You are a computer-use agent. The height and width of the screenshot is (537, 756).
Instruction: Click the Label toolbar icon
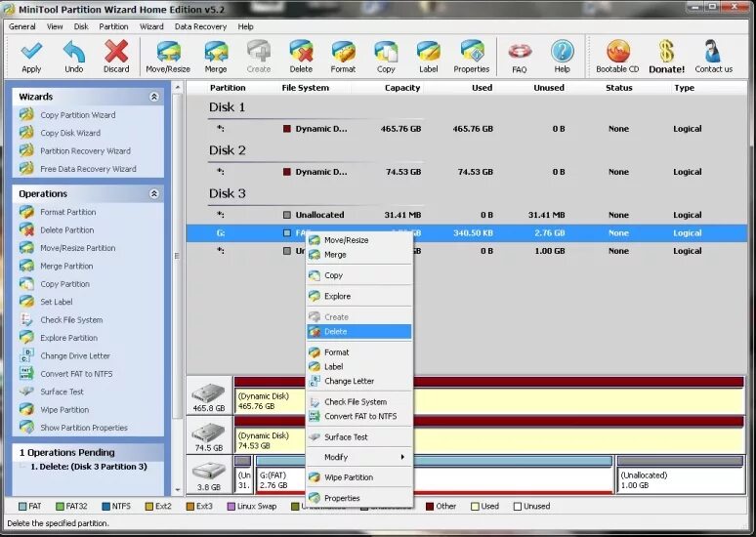(428, 52)
